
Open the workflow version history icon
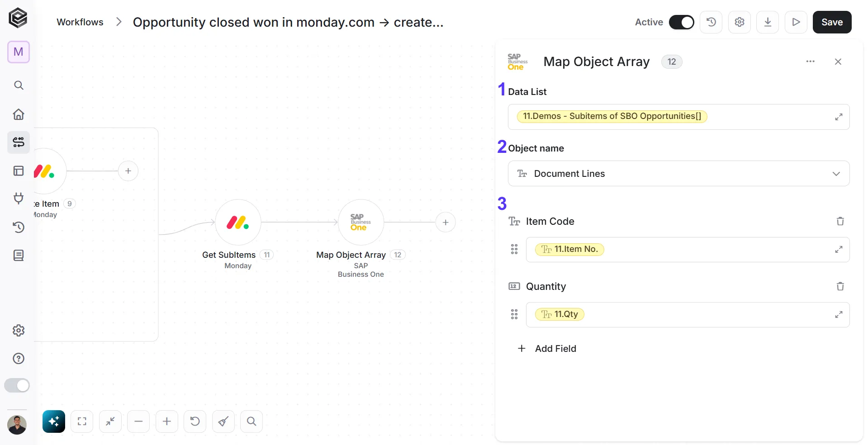(711, 22)
